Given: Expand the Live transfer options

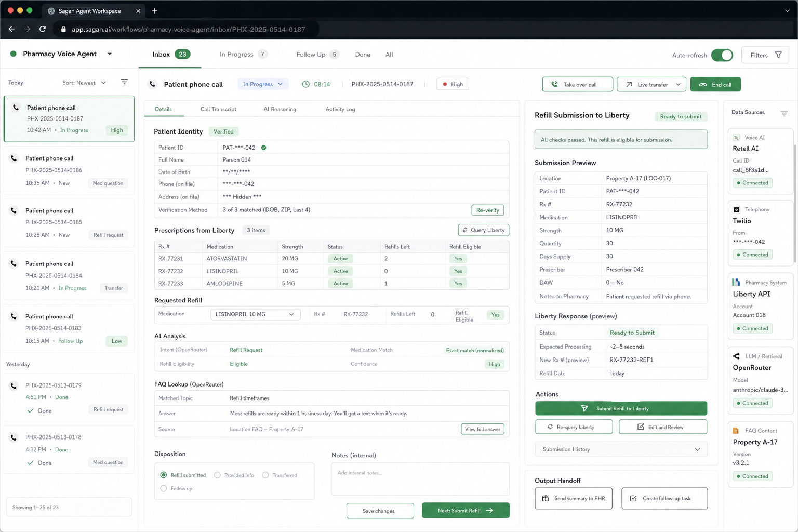Looking at the screenshot, I should point(678,84).
